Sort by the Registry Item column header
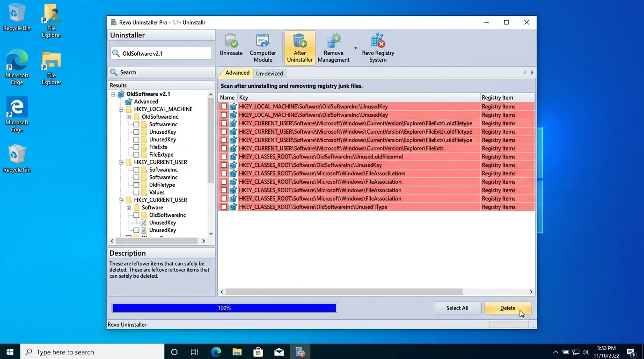 pos(507,98)
